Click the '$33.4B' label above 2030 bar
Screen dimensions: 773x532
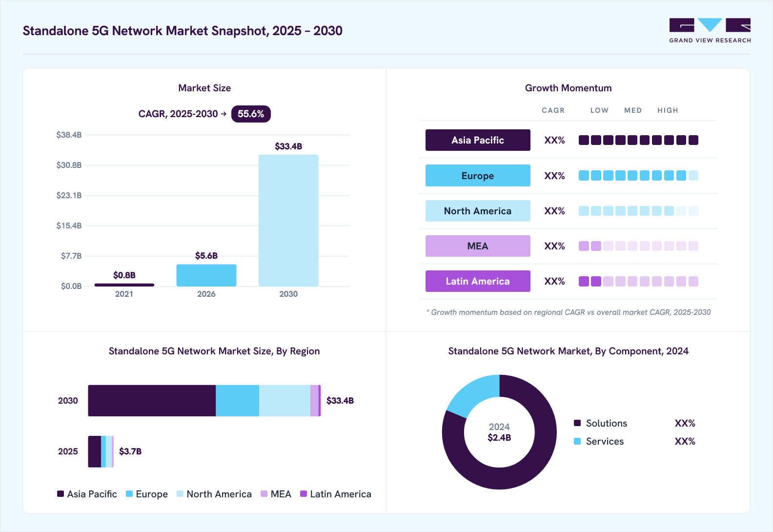click(288, 146)
